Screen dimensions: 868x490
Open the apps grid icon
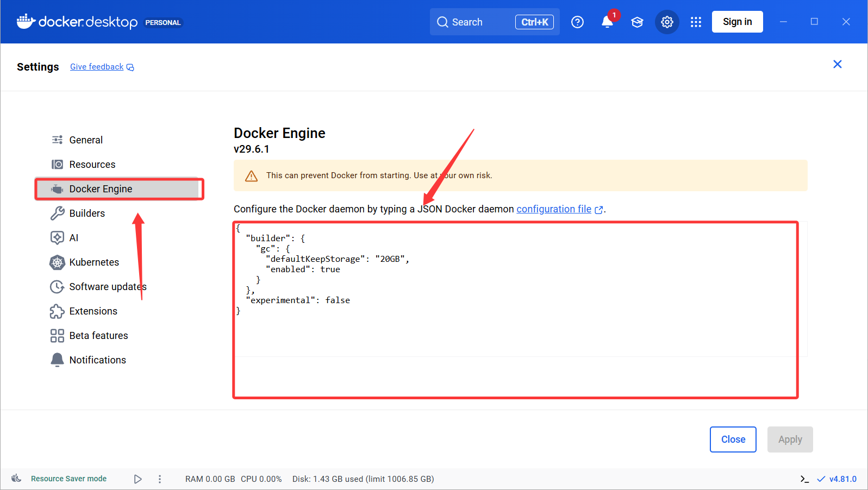click(x=696, y=22)
